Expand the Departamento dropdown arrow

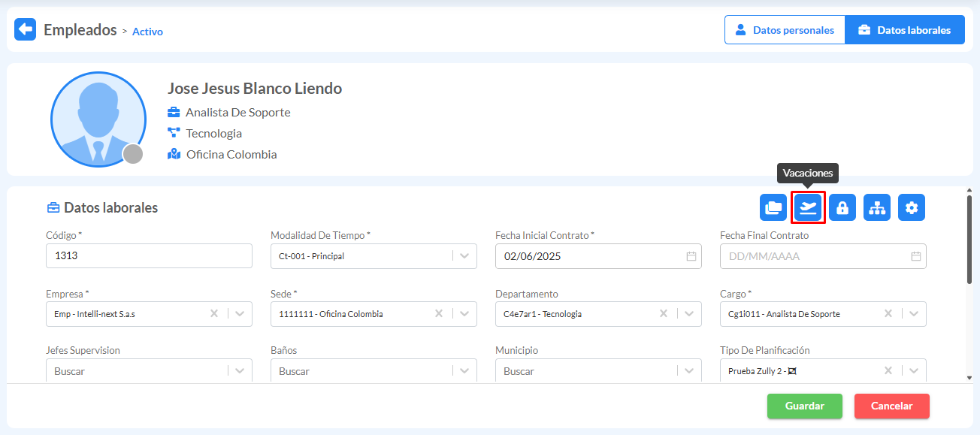click(690, 314)
